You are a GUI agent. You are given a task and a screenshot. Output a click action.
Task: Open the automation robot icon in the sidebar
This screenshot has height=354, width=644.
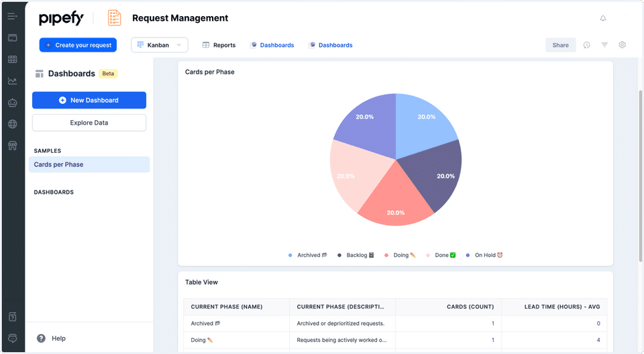12,103
